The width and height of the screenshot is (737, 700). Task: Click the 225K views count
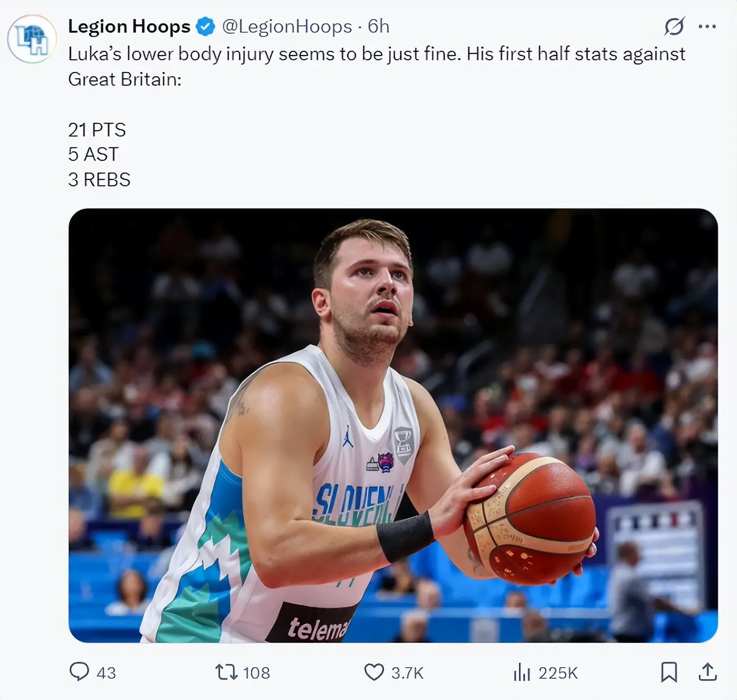(x=558, y=673)
